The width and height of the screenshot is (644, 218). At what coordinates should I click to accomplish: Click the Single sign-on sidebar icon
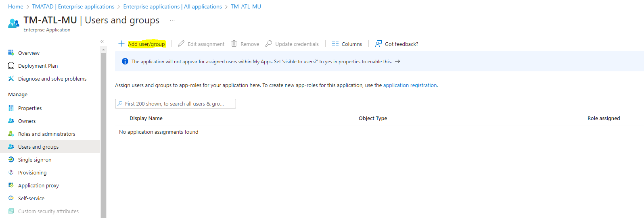pos(11,160)
